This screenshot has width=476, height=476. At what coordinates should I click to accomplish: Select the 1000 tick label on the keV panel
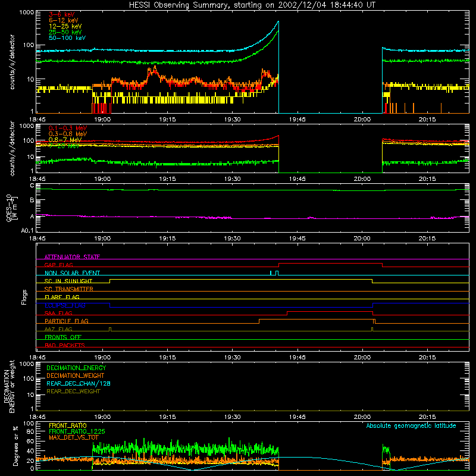click(x=27, y=12)
